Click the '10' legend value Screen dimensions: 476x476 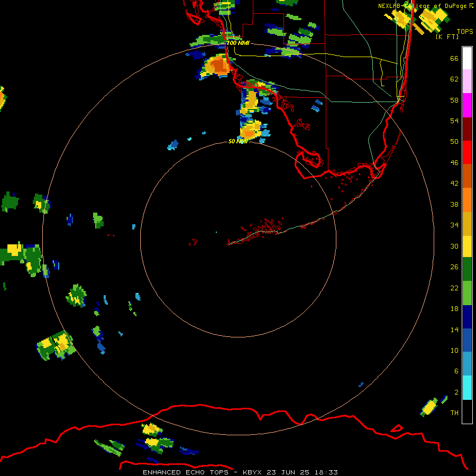(454, 350)
